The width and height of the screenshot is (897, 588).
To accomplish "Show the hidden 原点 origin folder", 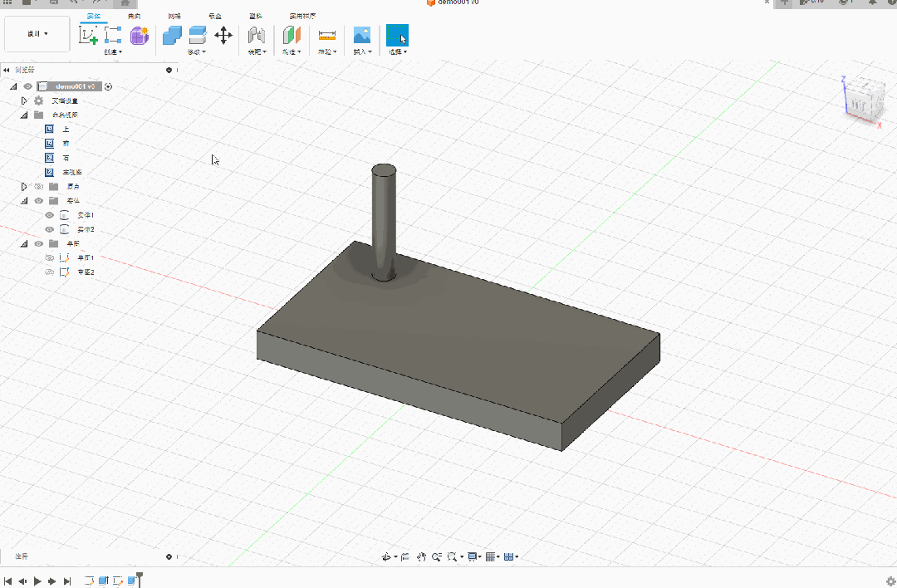I will 38,187.
